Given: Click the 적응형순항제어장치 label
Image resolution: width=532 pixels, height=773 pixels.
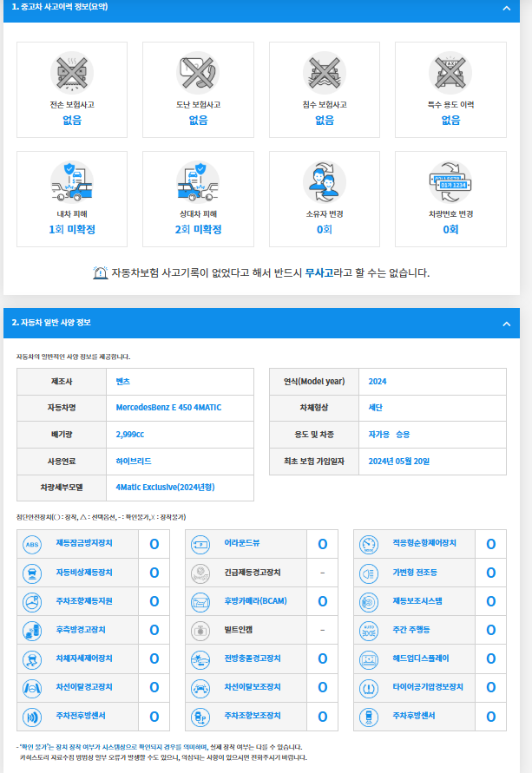Looking at the screenshot, I should point(424,543).
